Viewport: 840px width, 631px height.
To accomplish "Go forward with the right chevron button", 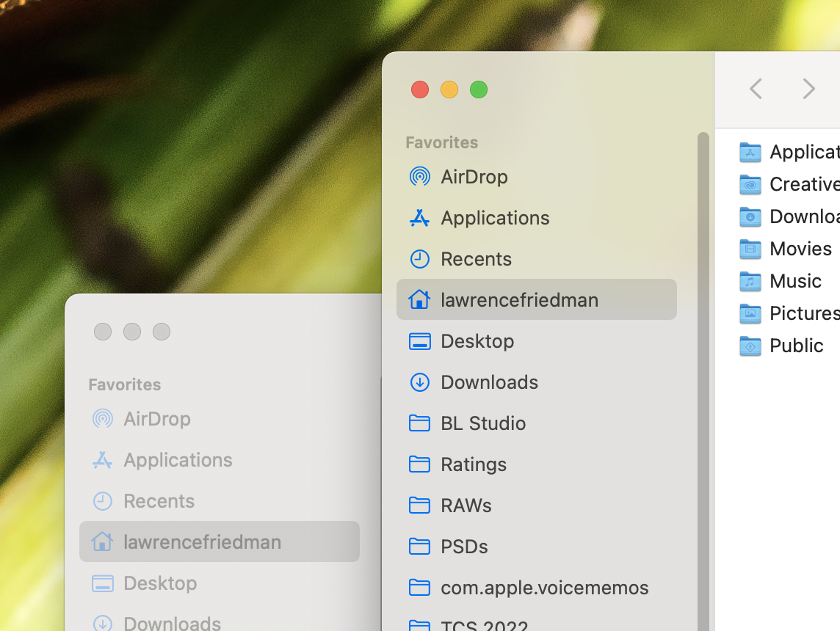I will [808, 89].
